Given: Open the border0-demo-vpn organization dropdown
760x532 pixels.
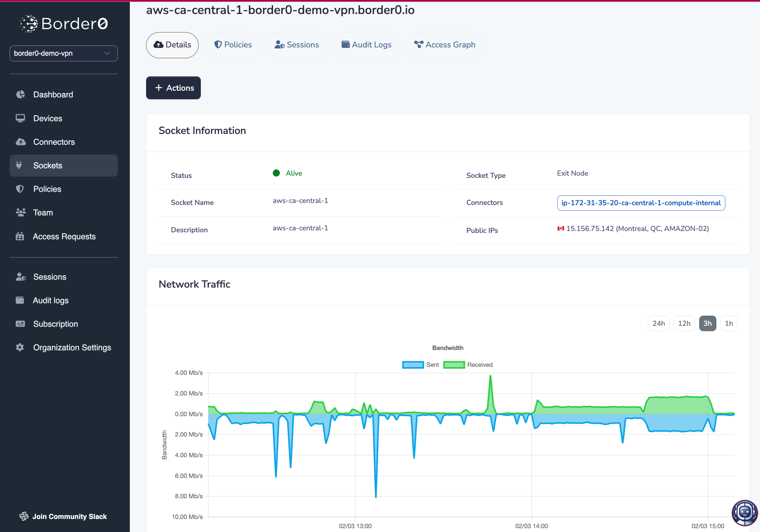Looking at the screenshot, I should point(64,53).
